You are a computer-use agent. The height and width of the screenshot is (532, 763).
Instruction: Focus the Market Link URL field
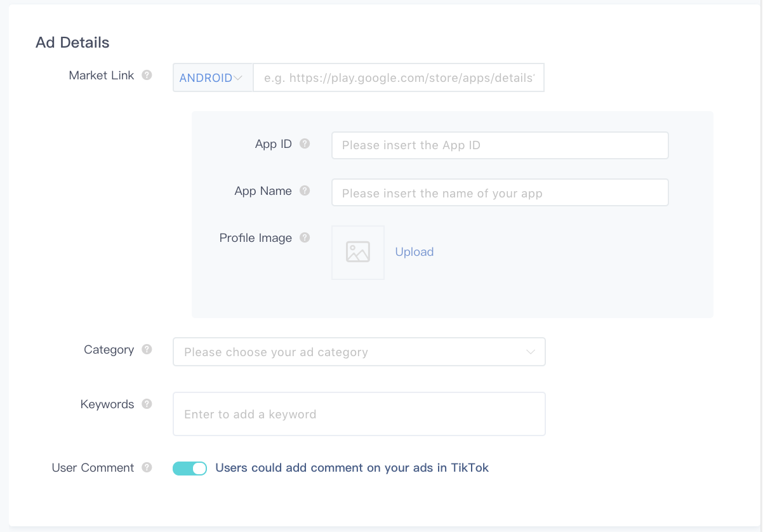pyautogui.click(x=399, y=78)
